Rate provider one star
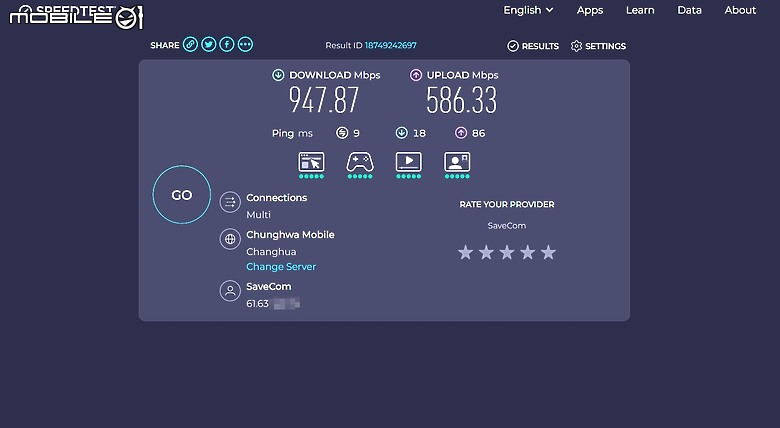780x428 pixels. (x=466, y=252)
